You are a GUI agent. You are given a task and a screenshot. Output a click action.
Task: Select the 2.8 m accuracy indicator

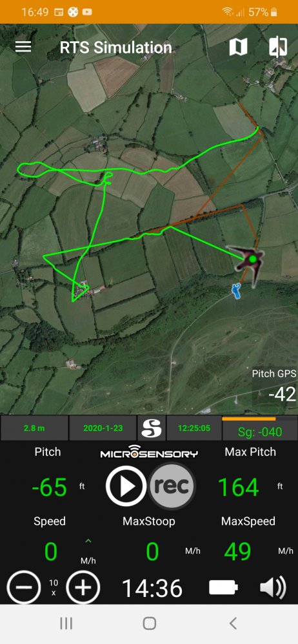click(34, 428)
